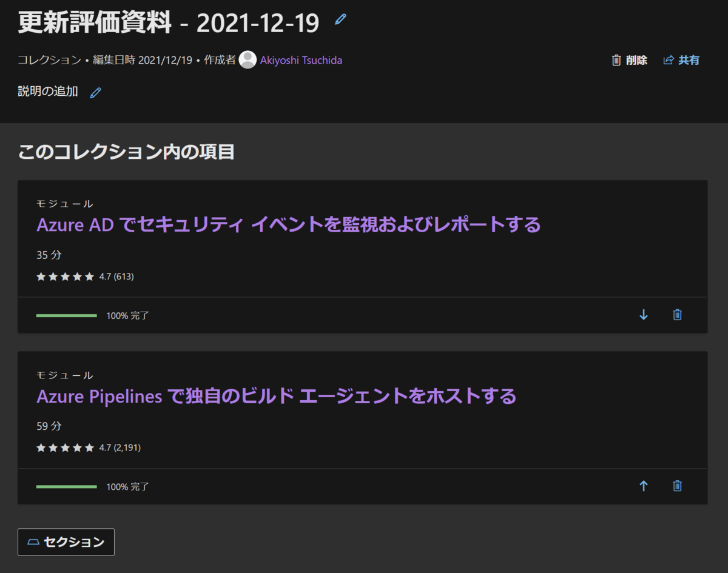
Task: Delete Azure AD module with trash icon
Action: (x=678, y=315)
